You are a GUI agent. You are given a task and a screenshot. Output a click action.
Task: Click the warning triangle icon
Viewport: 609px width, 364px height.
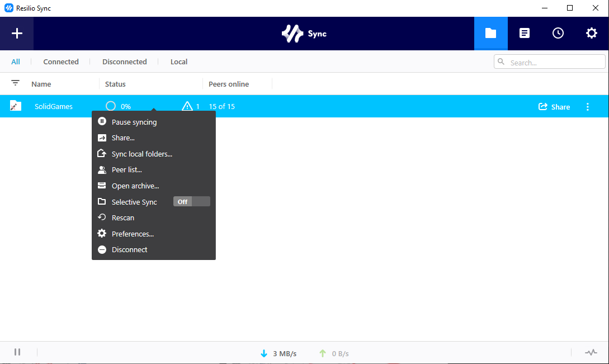tap(187, 106)
